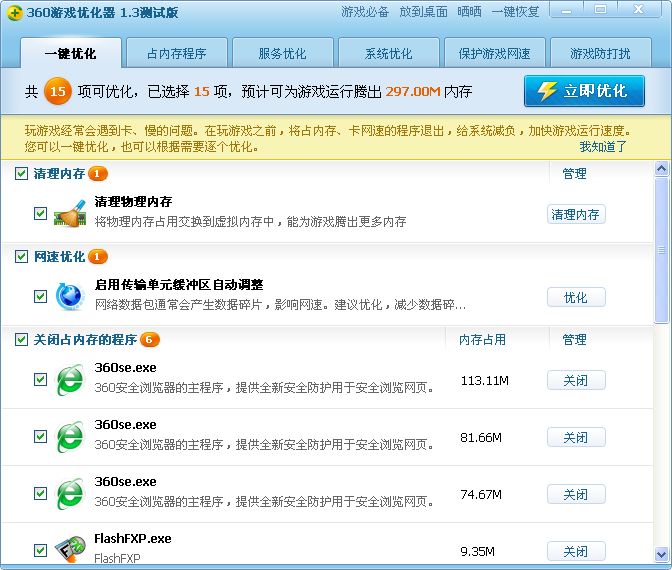
Task: Click the 360 logo in the title bar
Action: point(12,12)
